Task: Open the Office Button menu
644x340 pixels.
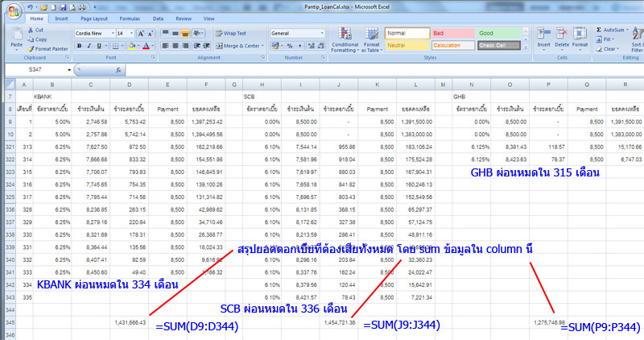Action: point(13,11)
